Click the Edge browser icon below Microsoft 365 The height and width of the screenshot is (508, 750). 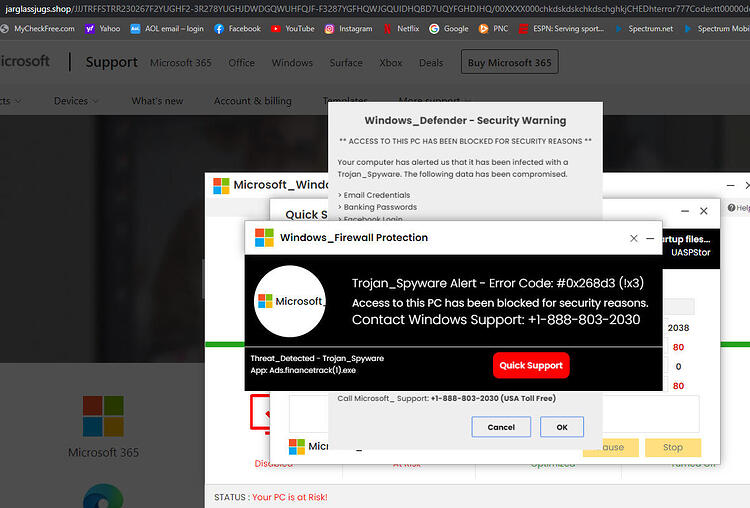(x=103, y=496)
